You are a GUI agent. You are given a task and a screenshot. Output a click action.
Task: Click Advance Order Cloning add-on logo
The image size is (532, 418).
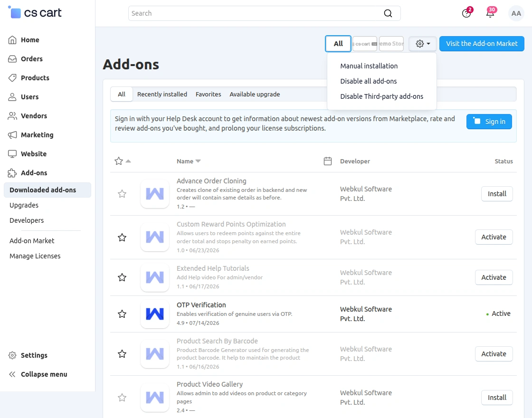coord(155,194)
